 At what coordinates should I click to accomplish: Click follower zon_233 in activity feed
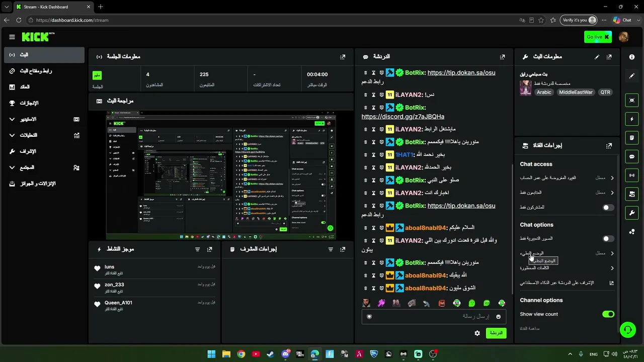point(114,285)
